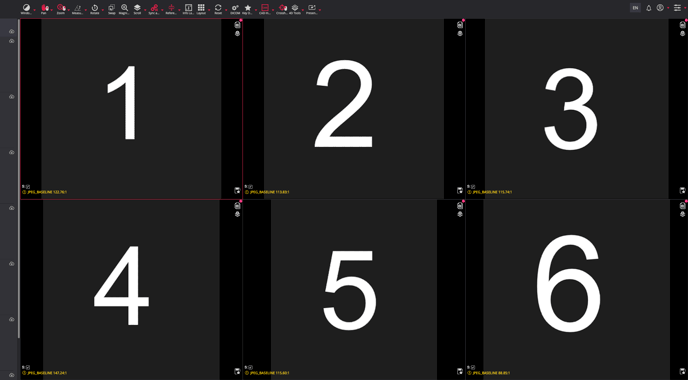
Task: Switch language with the EN button
Action: coord(635,8)
